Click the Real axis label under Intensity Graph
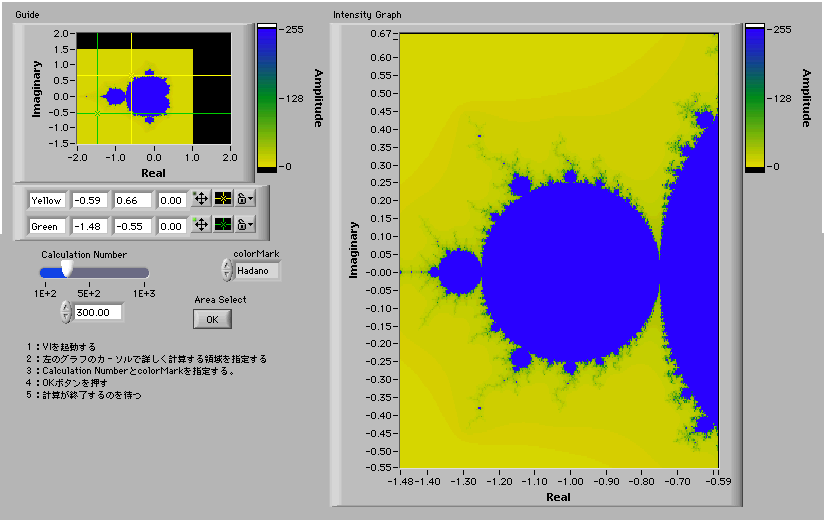824x520 pixels. [558, 497]
